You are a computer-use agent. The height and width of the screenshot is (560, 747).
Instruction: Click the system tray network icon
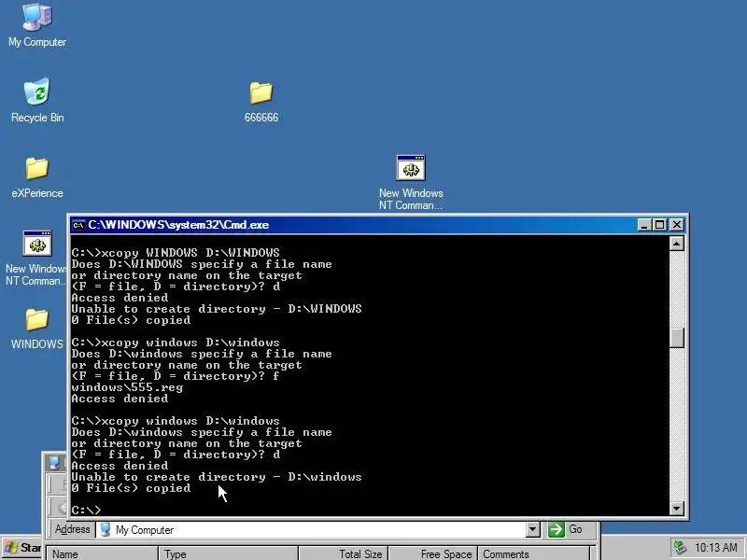click(x=680, y=548)
